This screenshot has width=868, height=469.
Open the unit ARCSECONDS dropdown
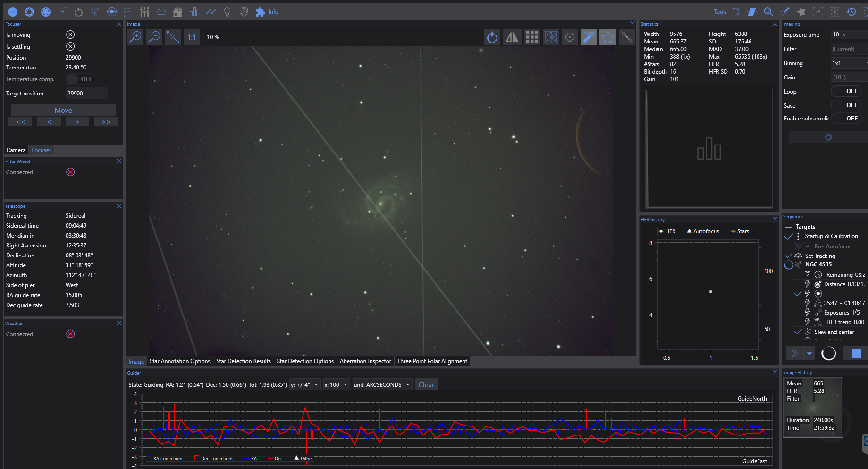382,385
